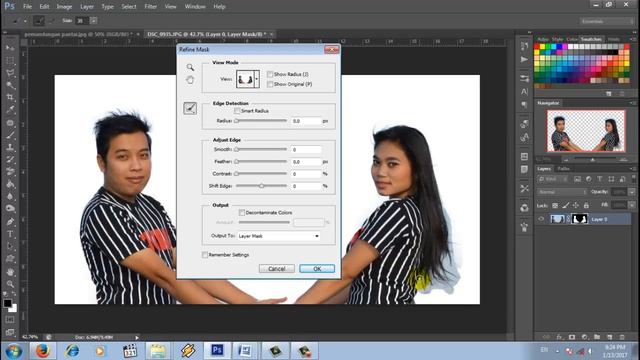Select the Pen tool in left toolbar
The image size is (640, 360).
click(x=10, y=222)
